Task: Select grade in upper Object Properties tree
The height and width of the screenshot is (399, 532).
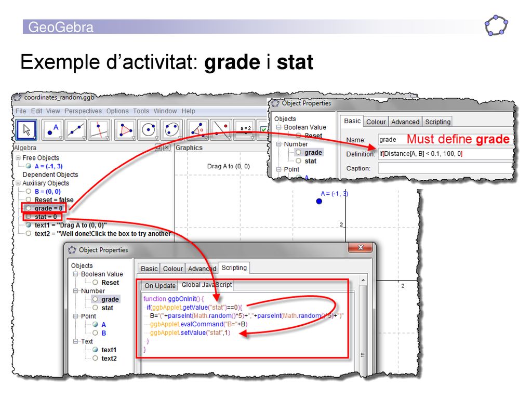Action: coord(313,152)
